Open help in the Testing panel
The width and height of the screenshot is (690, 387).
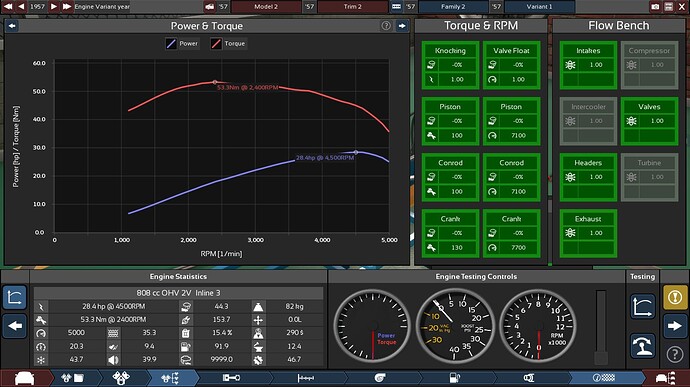pos(675,354)
